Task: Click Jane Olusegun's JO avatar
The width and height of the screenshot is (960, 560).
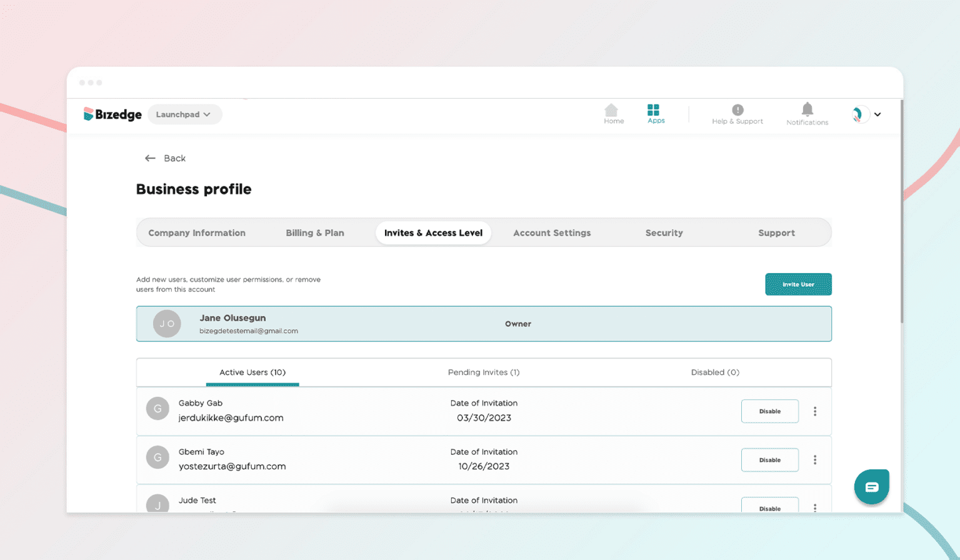Action: 167,324
